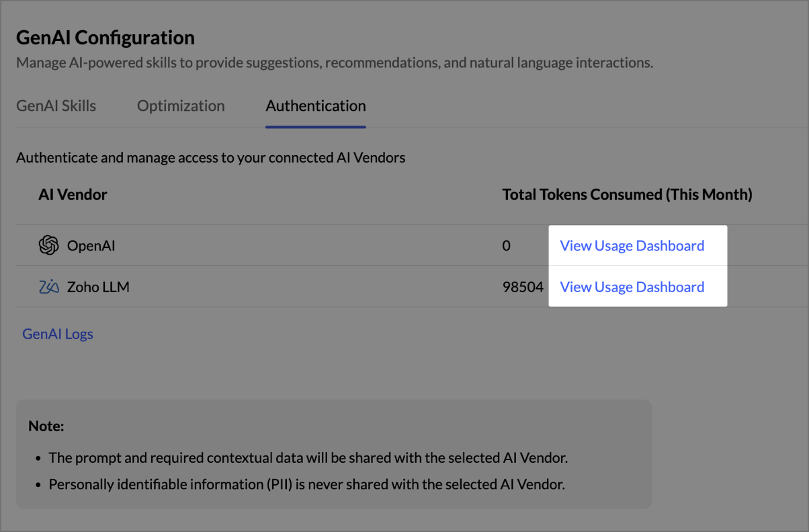Switch to the GenAI Skills tab
This screenshot has height=532, width=809.
pyautogui.click(x=56, y=106)
